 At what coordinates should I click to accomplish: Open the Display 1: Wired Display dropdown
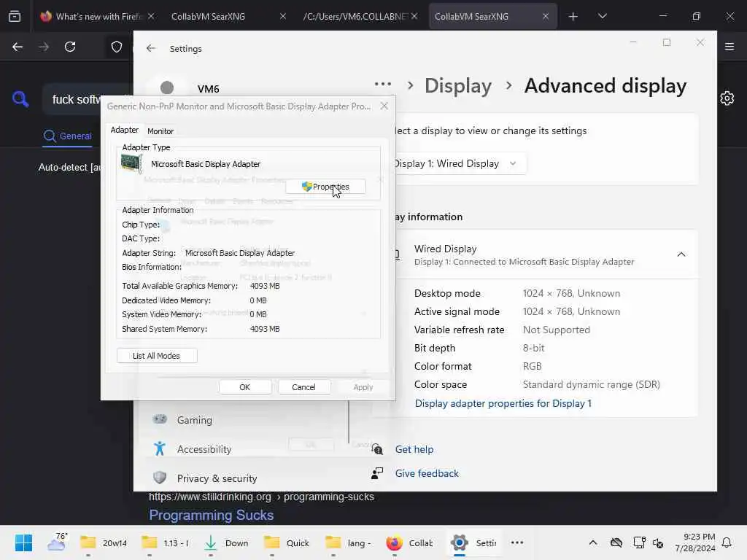[457, 163]
